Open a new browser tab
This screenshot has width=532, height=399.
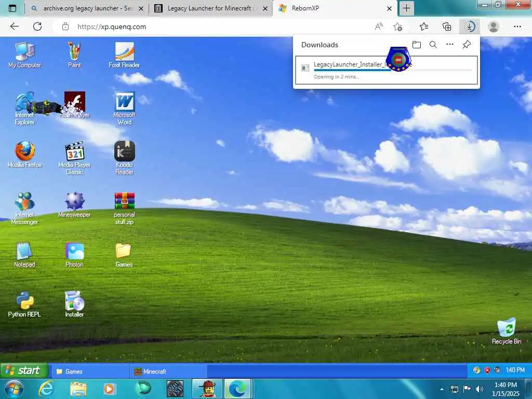click(406, 8)
